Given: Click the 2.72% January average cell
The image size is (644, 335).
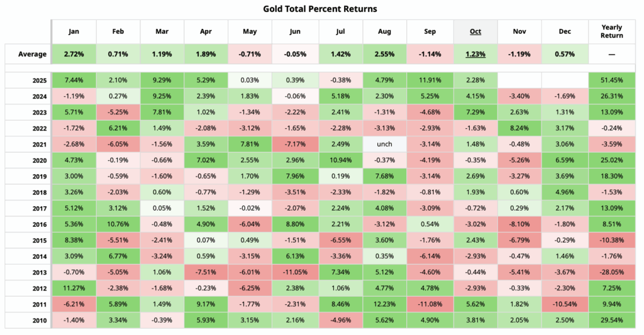Looking at the screenshot, I should (x=74, y=53).
